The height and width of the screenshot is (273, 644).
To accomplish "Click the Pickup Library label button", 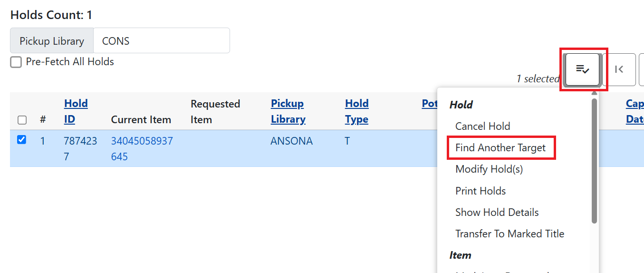I will tap(52, 41).
